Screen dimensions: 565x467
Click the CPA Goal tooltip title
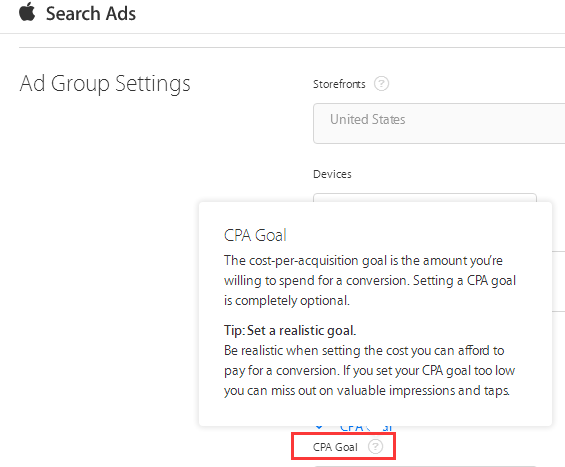[x=255, y=235]
